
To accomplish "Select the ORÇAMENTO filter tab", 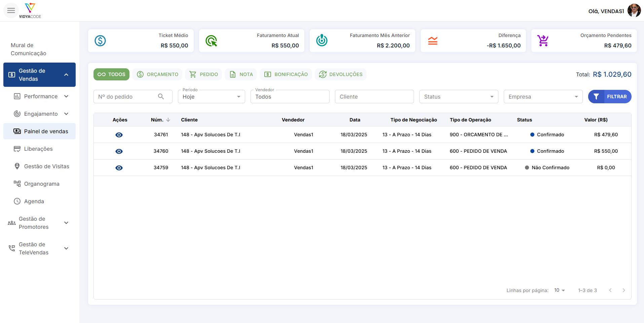I will tap(157, 74).
